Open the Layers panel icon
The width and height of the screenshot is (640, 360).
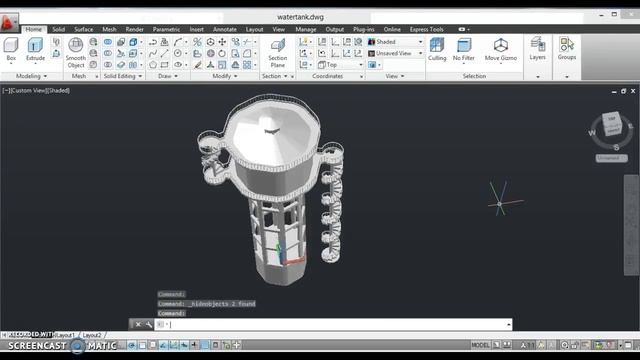tap(538, 49)
